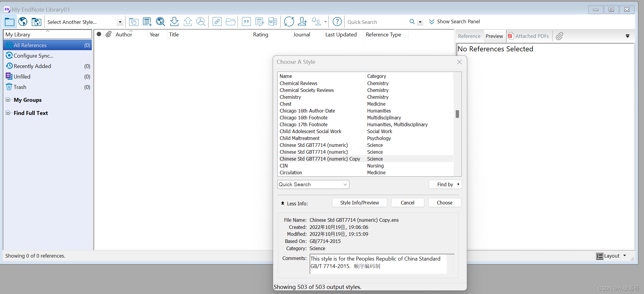
Task: Select Recently Added group
Action: [x=48, y=66]
